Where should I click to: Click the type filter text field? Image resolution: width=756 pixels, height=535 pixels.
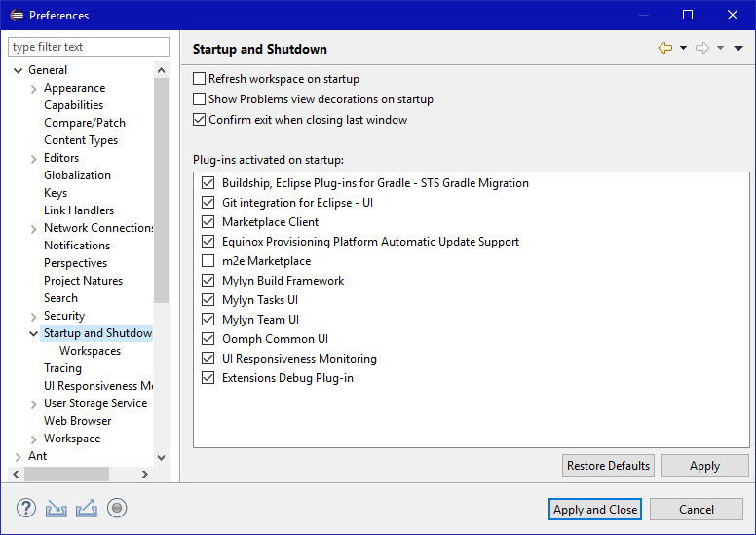89,47
